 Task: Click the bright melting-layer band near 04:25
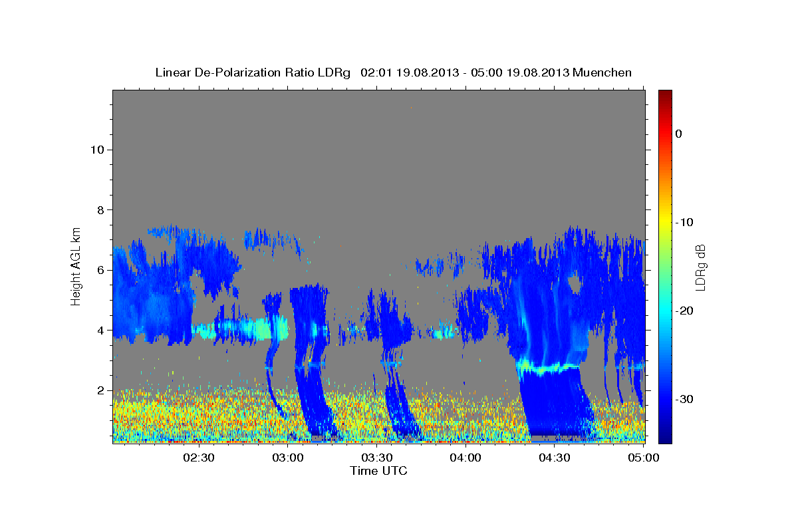point(549,366)
